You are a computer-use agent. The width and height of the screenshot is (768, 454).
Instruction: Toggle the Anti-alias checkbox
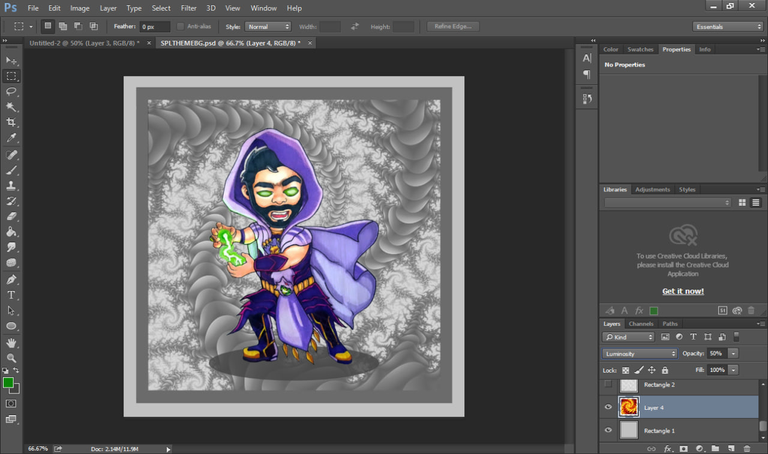[180, 26]
